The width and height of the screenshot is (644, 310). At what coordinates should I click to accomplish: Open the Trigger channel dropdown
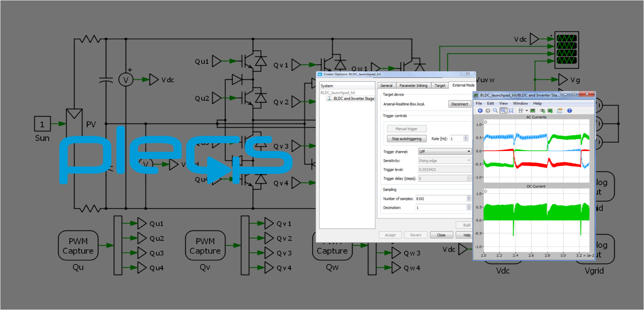(x=445, y=151)
